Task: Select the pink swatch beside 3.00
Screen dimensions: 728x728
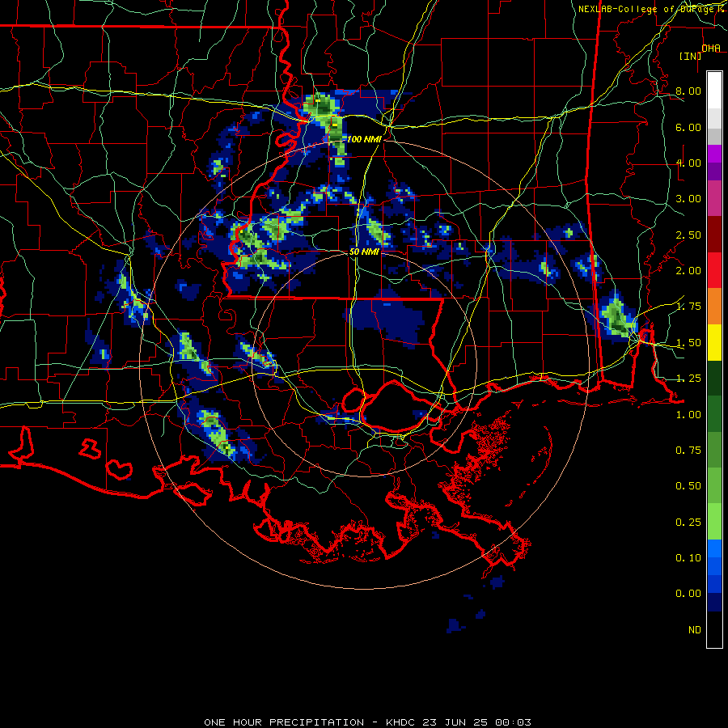Action: click(714, 199)
